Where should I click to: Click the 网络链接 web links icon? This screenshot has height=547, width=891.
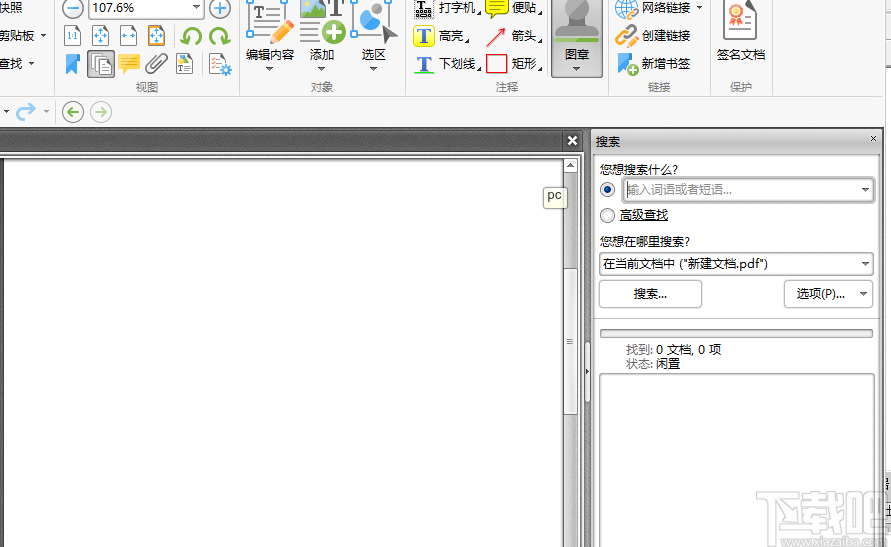tap(626, 9)
